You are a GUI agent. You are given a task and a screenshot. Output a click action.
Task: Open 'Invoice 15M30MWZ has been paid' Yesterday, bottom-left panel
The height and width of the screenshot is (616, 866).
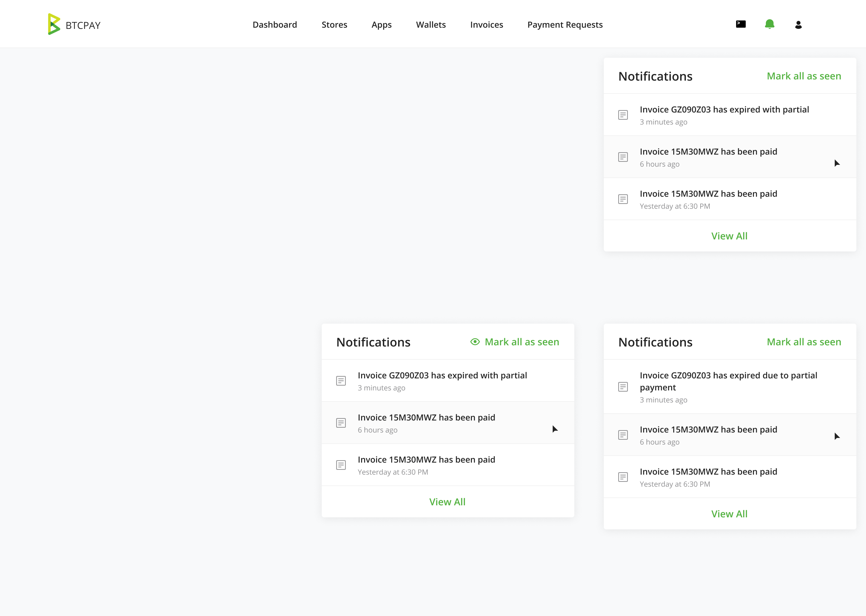click(448, 465)
